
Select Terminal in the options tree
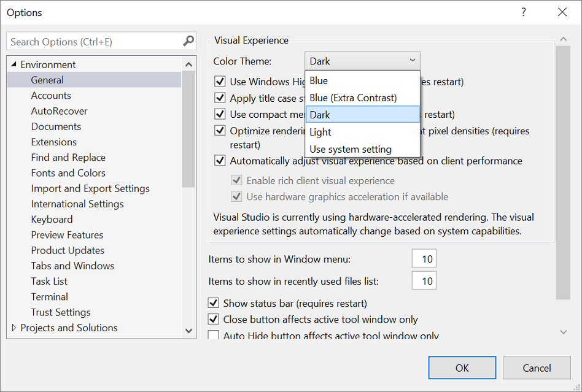49,296
